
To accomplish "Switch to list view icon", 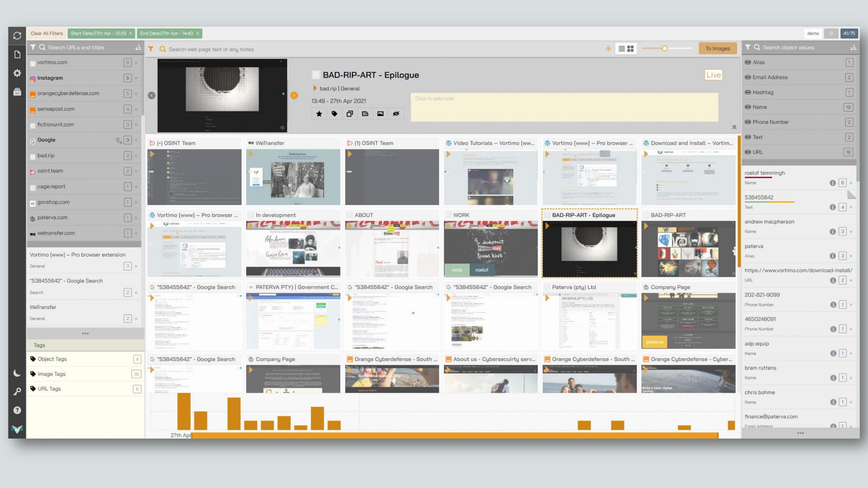I will (622, 49).
